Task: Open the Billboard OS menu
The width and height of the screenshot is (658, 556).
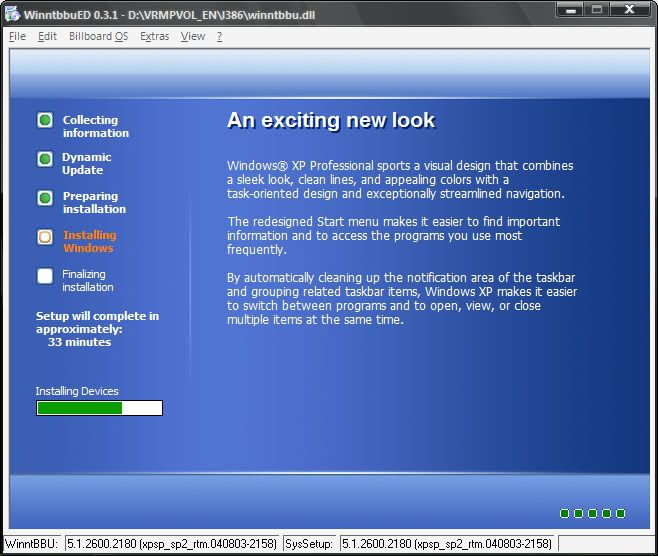Action: pos(98,36)
